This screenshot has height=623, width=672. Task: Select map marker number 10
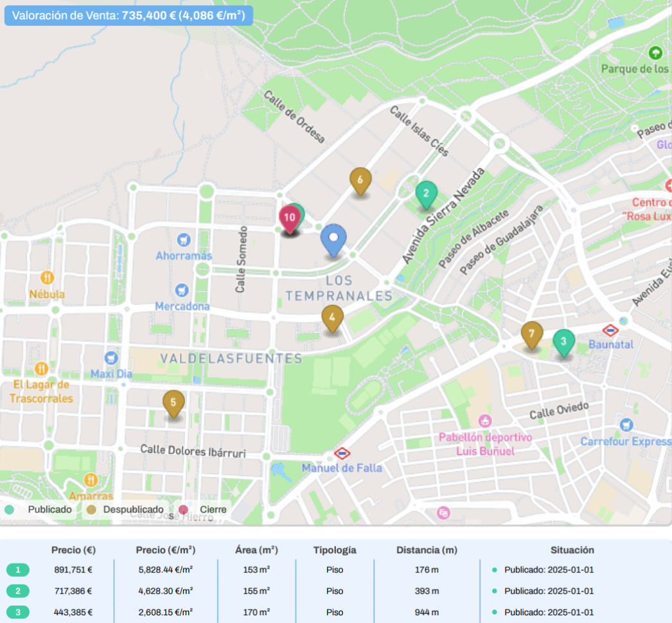point(290,218)
